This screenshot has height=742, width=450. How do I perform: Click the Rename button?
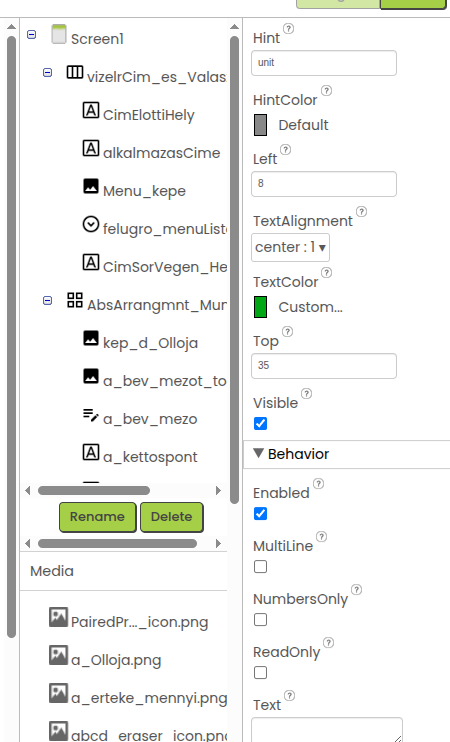(97, 517)
